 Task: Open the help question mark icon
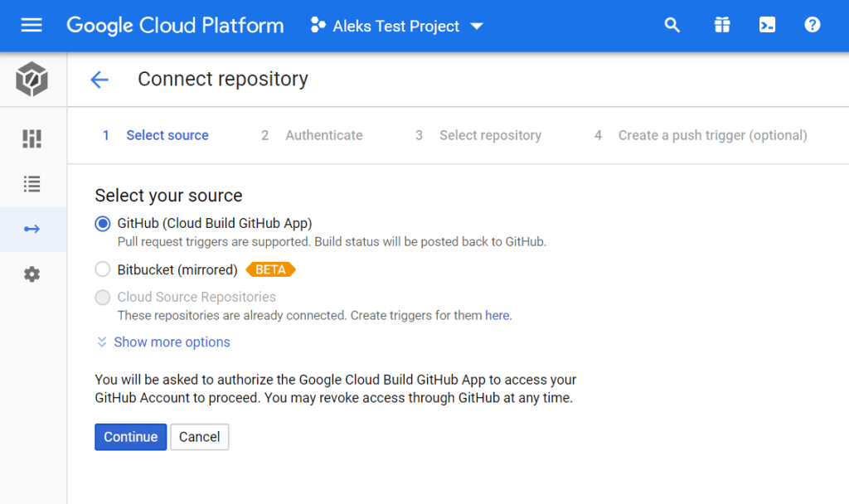coord(812,25)
